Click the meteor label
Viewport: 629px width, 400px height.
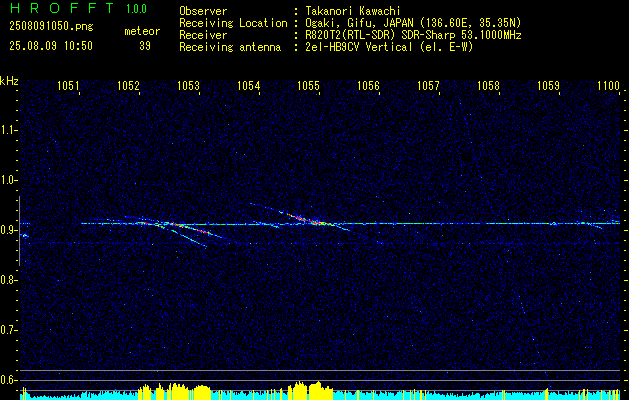coord(142,31)
